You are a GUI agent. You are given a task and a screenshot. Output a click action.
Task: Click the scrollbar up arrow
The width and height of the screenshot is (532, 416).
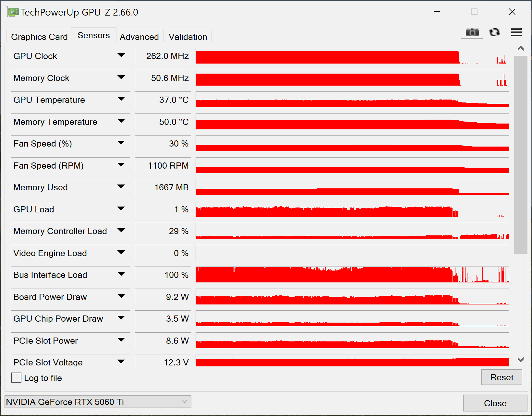(x=521, y=49)
